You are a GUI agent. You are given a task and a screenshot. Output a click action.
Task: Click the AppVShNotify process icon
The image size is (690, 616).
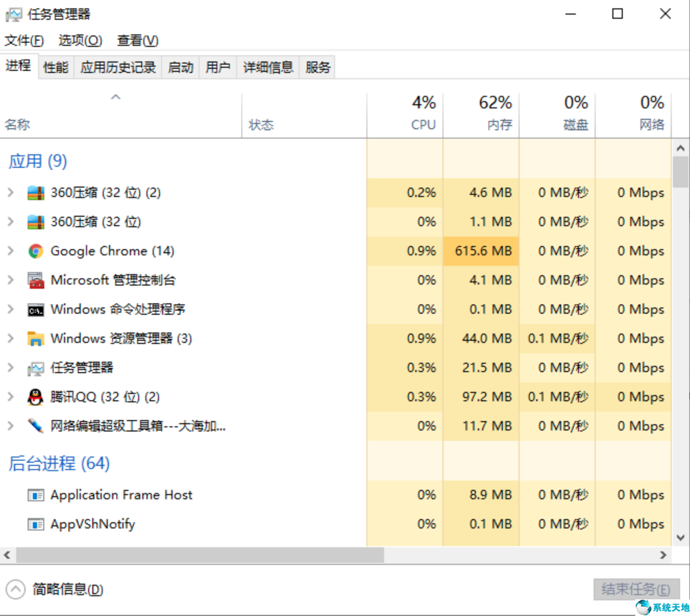click(35, 524)
